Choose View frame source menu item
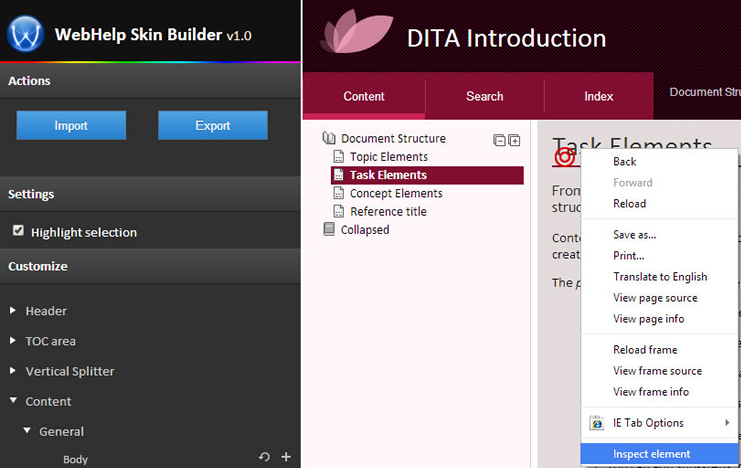741x468 pixels. 659,371
